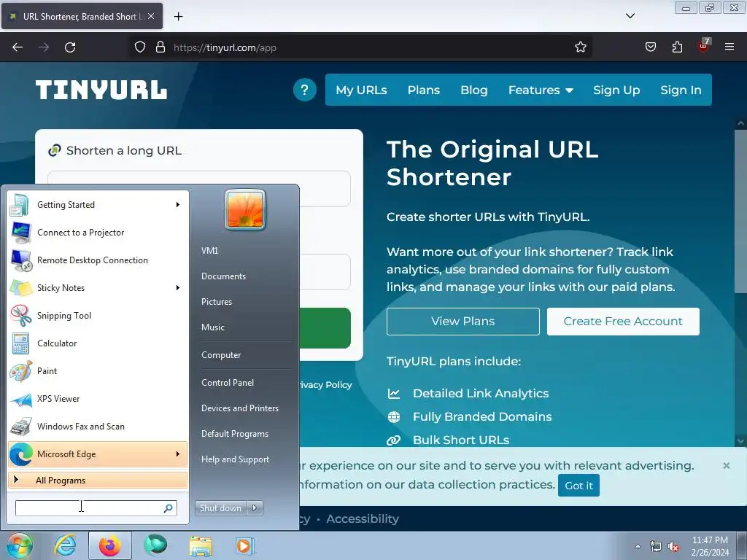Image resolution: width=747 pixels, height=560 pixels.
Task: Click the list all tabs chevron
Action: pos(630,16)
